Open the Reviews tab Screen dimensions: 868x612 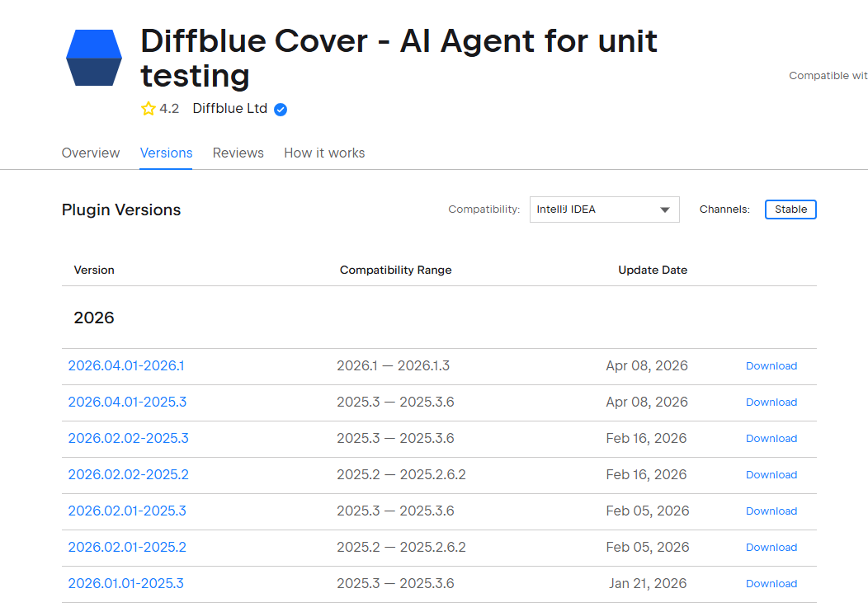[238, 153]
